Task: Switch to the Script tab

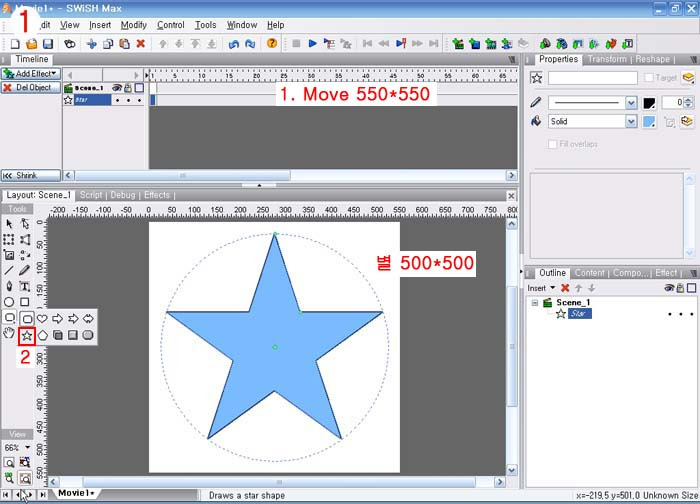Action: click(x=91, y=195)
